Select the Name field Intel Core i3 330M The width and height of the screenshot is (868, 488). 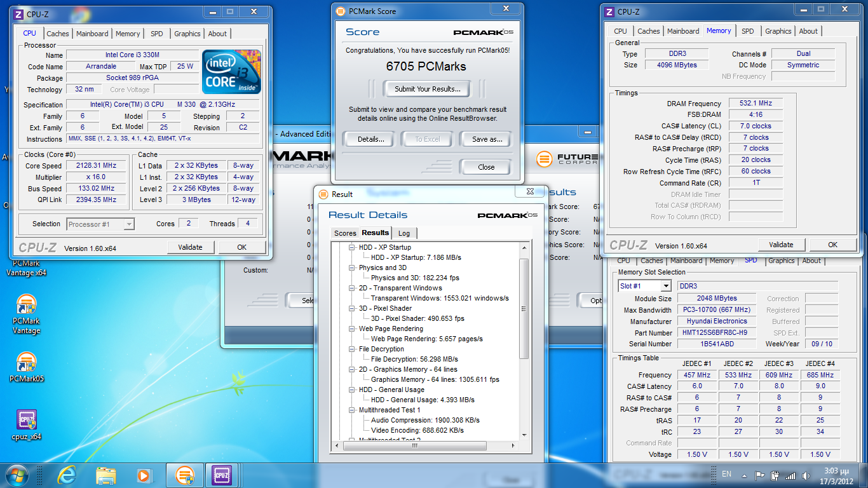coord(133,55)
